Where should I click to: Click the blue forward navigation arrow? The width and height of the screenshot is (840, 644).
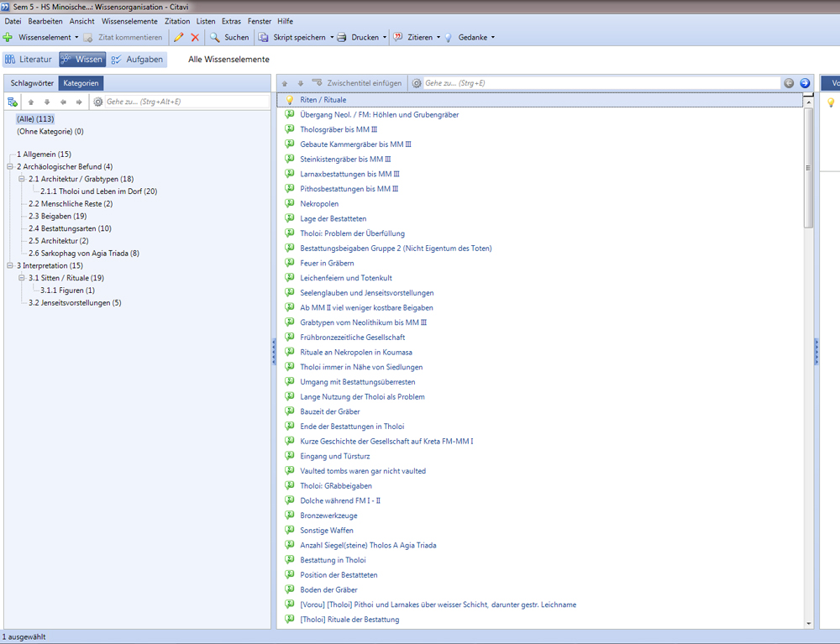coord(805,83)
